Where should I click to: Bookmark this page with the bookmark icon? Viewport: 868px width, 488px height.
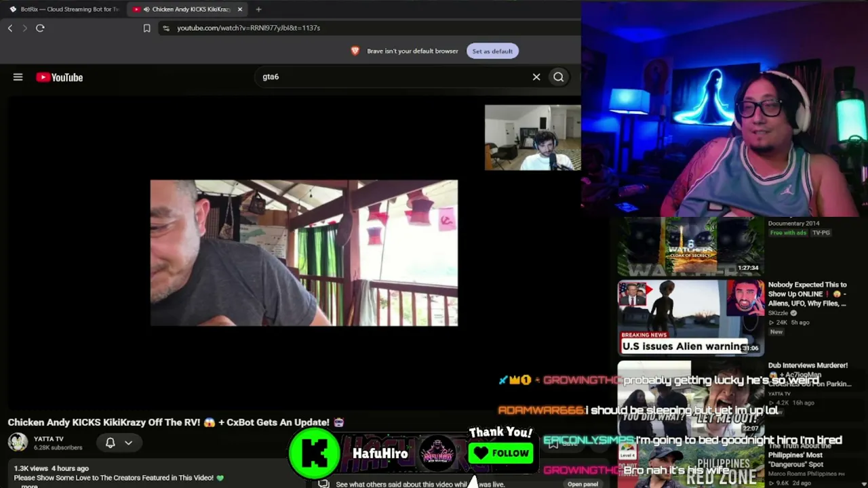pos(146,28)
